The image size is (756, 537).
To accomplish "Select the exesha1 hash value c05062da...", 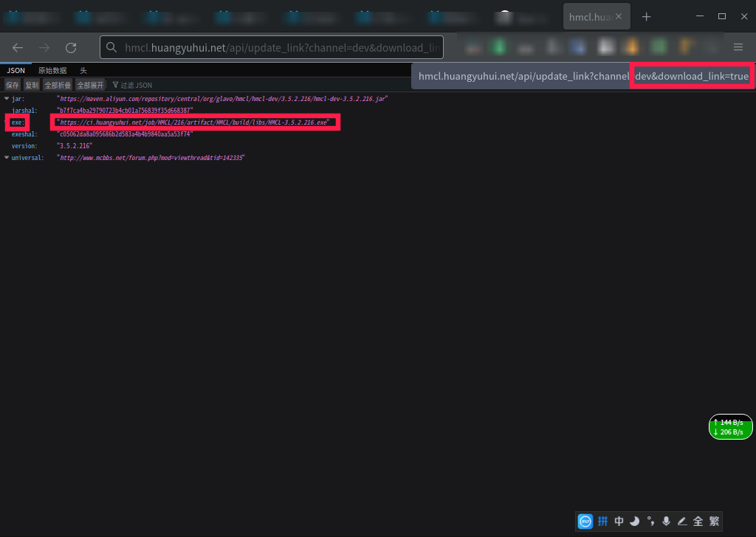I will pyautogui.click(x=125, y=134).
